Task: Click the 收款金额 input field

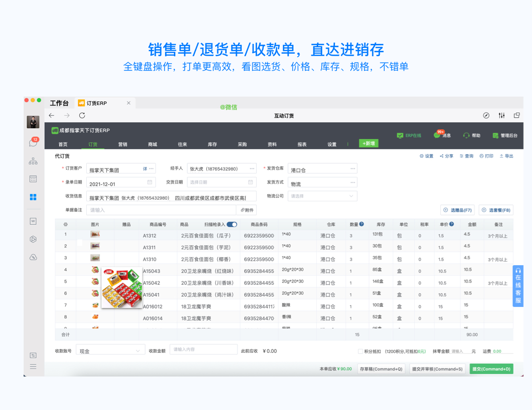Action: pos(203,349)
